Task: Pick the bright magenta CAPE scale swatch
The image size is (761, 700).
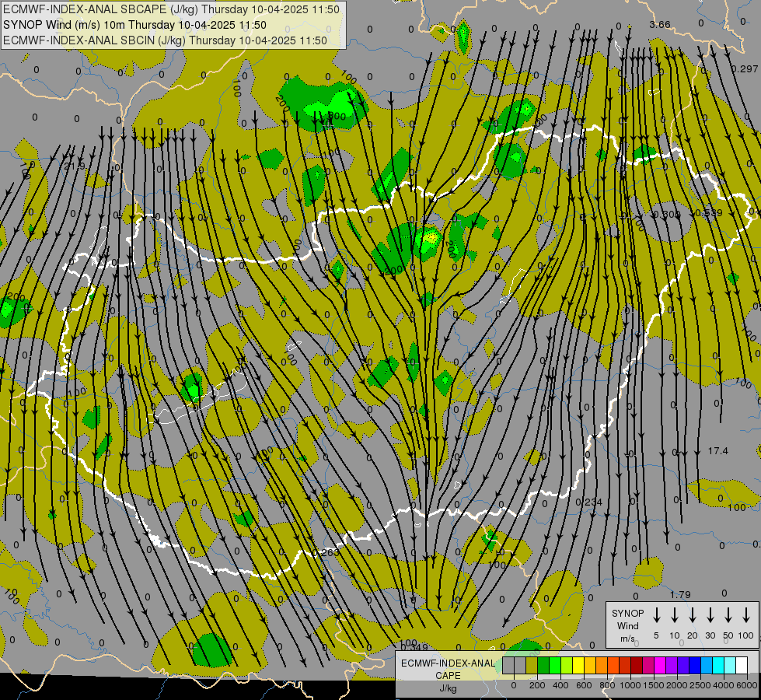Action: click(660, 665)
